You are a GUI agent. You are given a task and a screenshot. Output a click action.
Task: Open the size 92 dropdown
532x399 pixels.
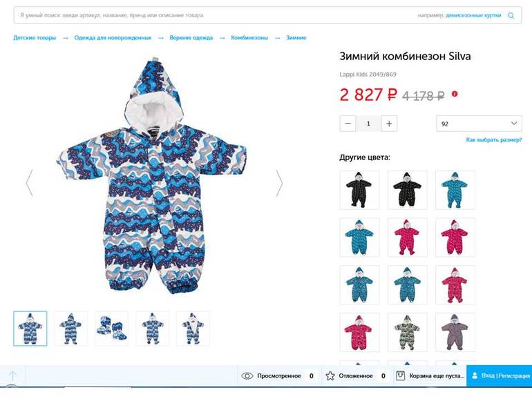click(479, 124)
